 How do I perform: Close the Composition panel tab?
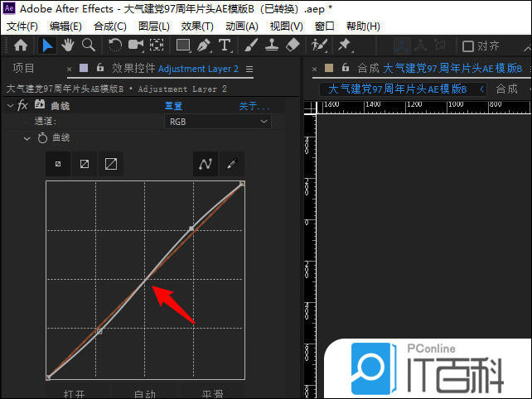click(x=315, y=70)
